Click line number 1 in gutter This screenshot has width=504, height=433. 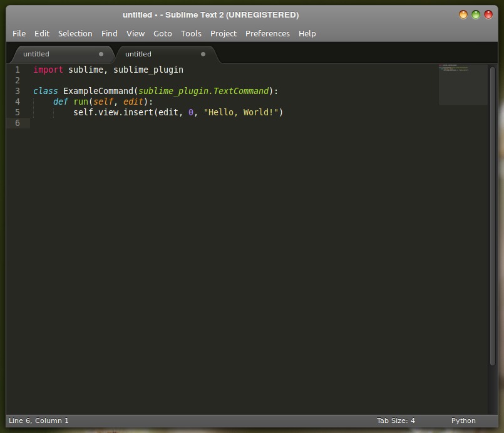(18, 70)
